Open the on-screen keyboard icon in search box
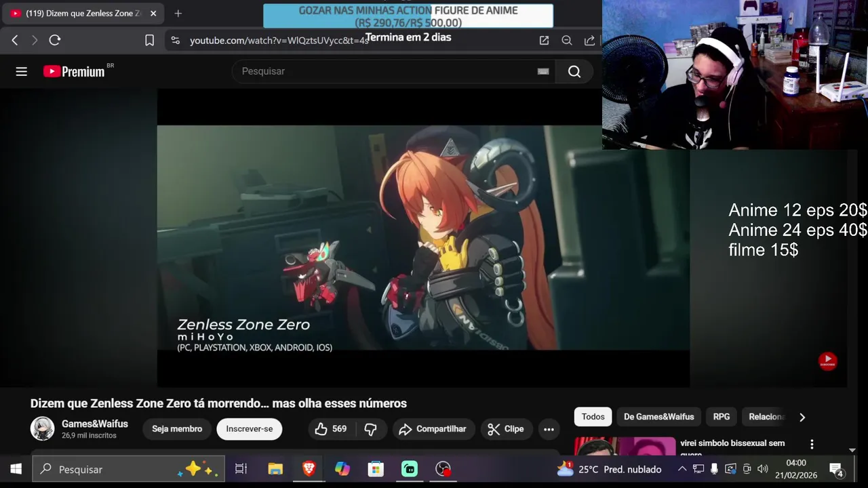 coord(543,71)
